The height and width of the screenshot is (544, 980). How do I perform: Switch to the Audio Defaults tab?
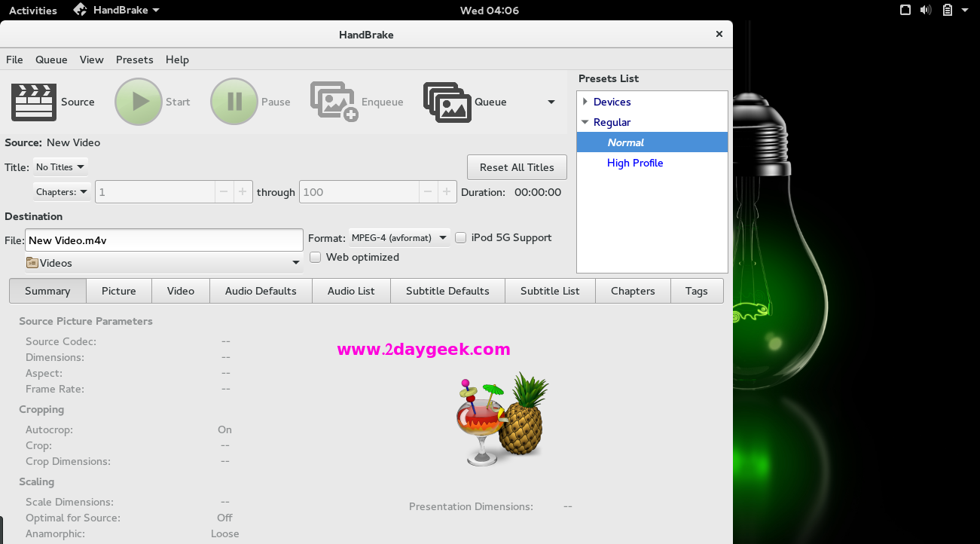tap(261, 291)
